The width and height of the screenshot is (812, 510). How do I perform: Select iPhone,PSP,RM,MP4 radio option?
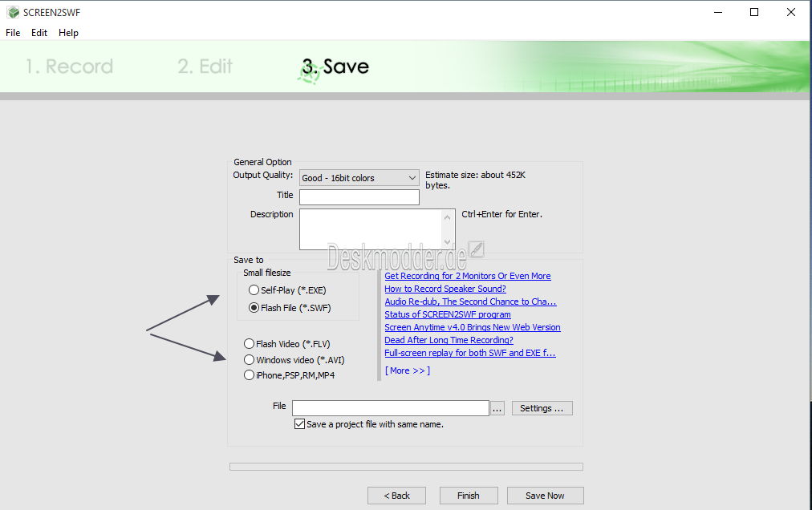[289, 374]
